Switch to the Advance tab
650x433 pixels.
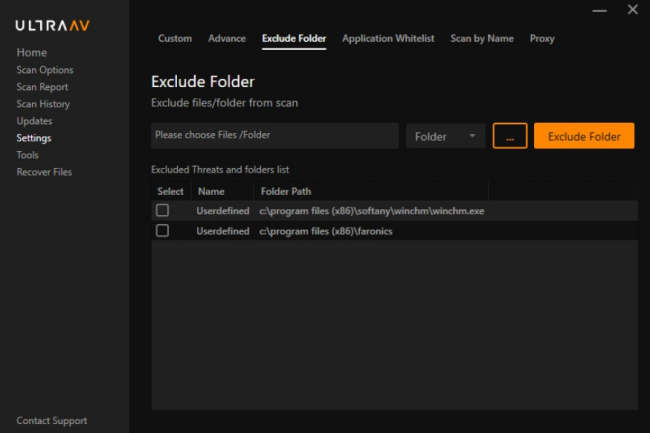pos(227,39)
